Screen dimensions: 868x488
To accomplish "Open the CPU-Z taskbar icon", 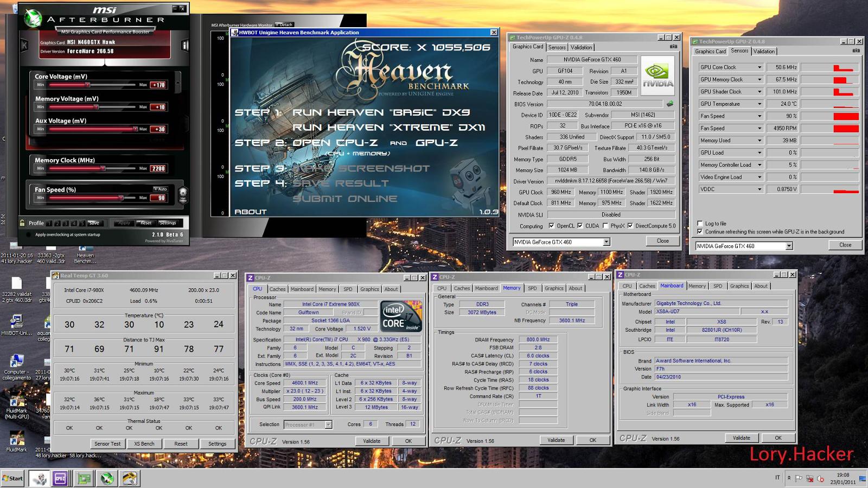I will click(60, 478).
